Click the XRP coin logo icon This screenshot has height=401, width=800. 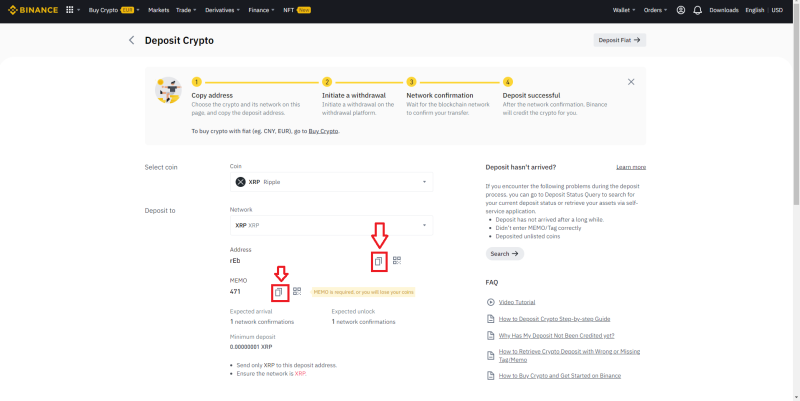(x=240, y=182)
